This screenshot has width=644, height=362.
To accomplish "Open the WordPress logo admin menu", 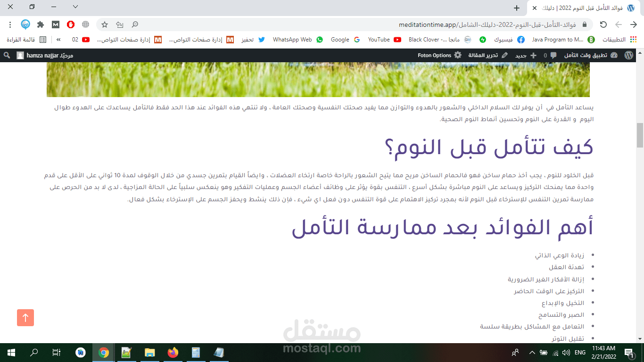I will coord(629,55).
